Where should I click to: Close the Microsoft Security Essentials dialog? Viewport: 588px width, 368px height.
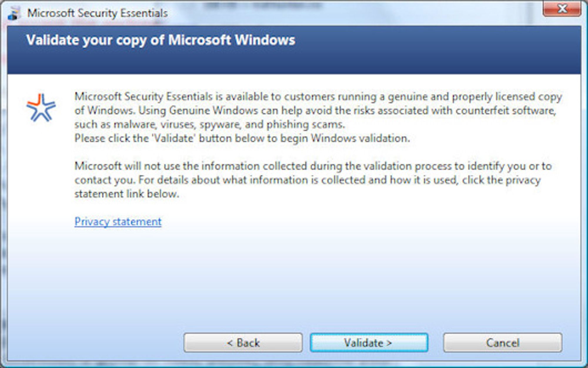coord(562,9)
